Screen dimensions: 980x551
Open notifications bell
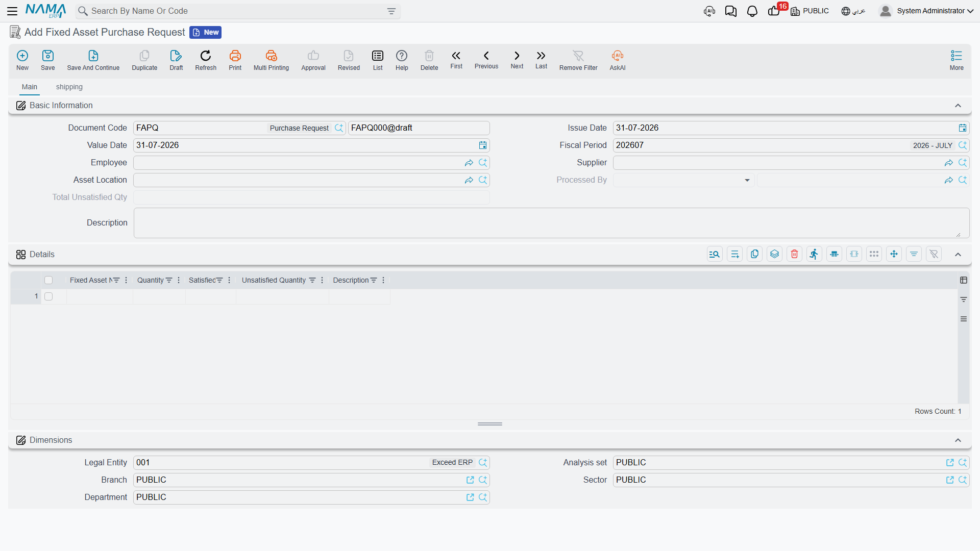pos(752,11)
